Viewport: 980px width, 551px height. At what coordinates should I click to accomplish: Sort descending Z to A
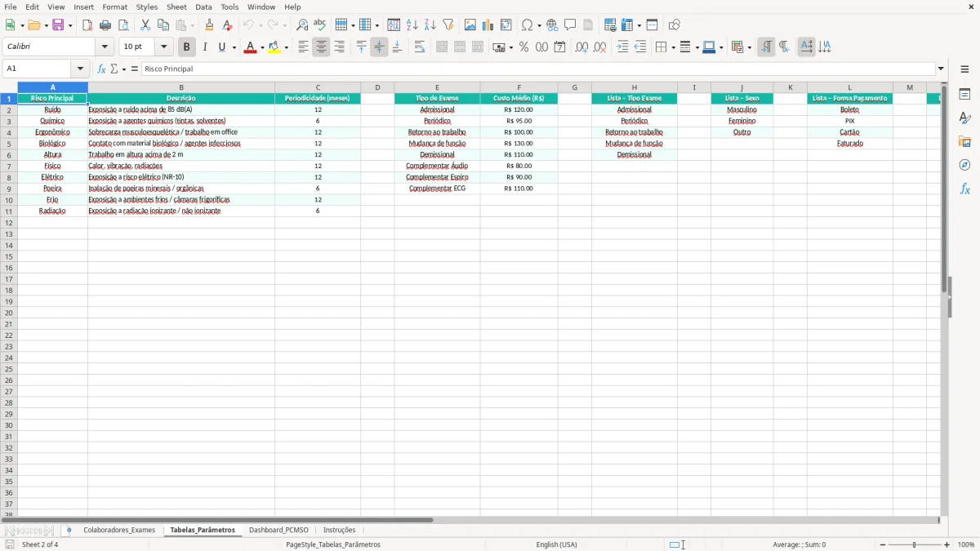click(x=430, y=25)
